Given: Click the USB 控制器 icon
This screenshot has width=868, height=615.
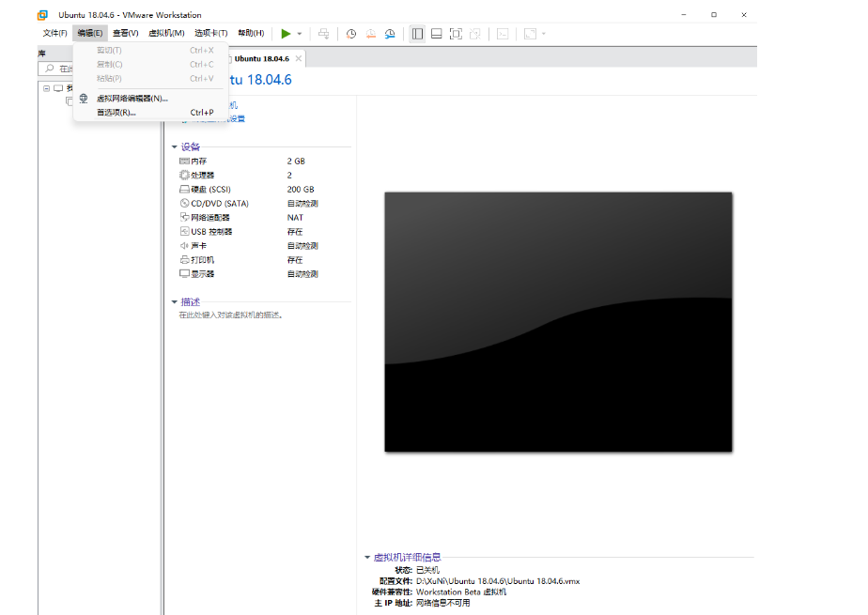Looking at the screenshot, I should coord(184,231).
